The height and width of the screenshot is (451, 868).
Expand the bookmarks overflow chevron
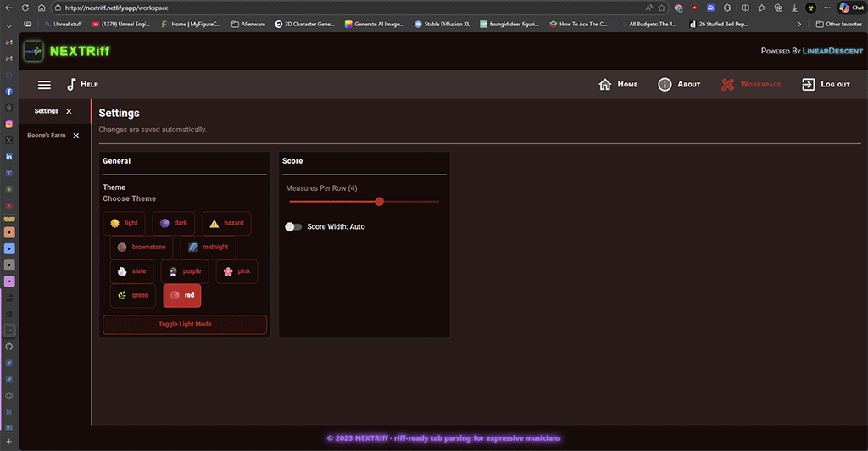[798, 25]
